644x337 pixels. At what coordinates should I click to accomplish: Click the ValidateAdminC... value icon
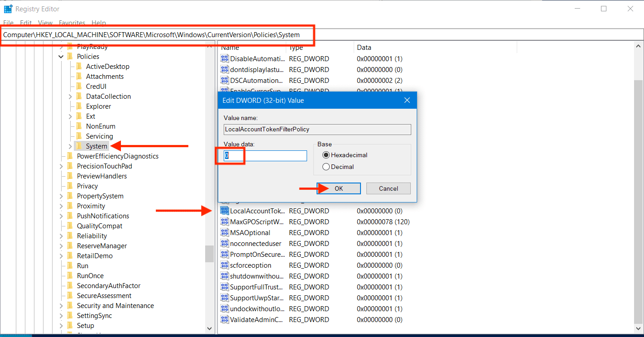point(225,319)
